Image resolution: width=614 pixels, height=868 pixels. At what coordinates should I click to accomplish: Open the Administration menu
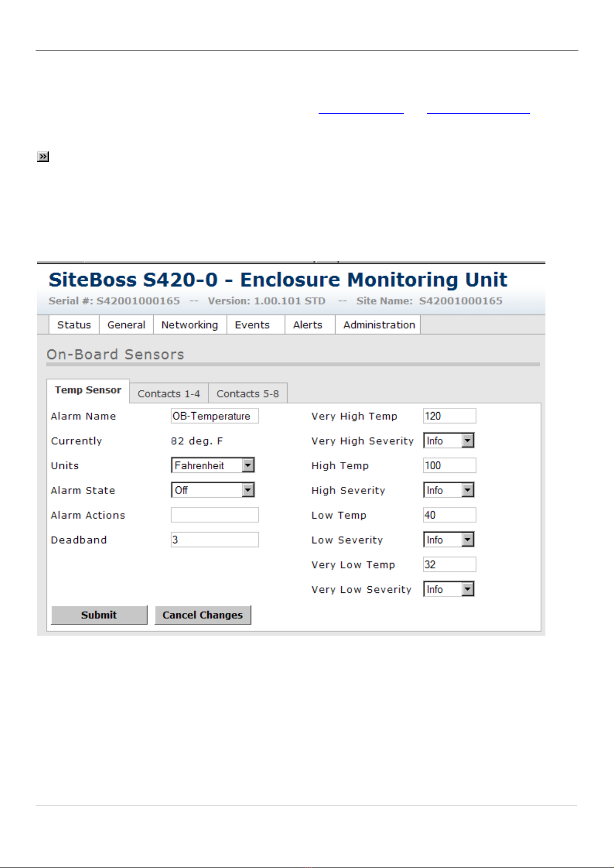tap(379, 325)
